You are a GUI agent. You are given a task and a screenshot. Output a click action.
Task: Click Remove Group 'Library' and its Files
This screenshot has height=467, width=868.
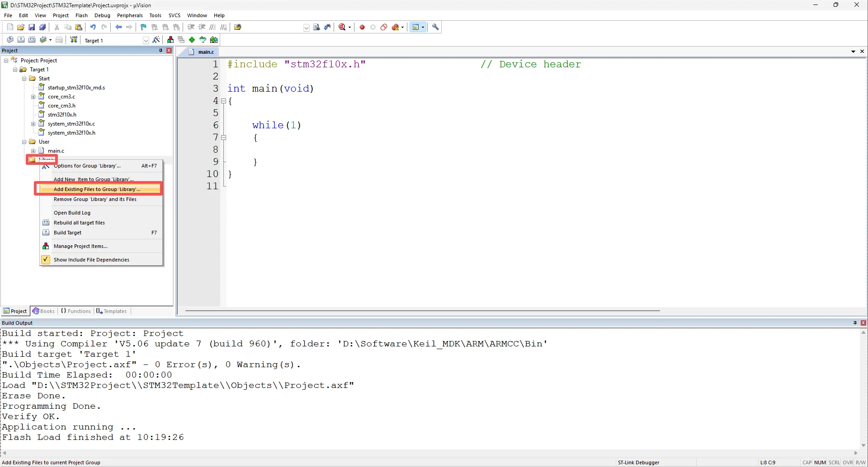tap(95, 199)
